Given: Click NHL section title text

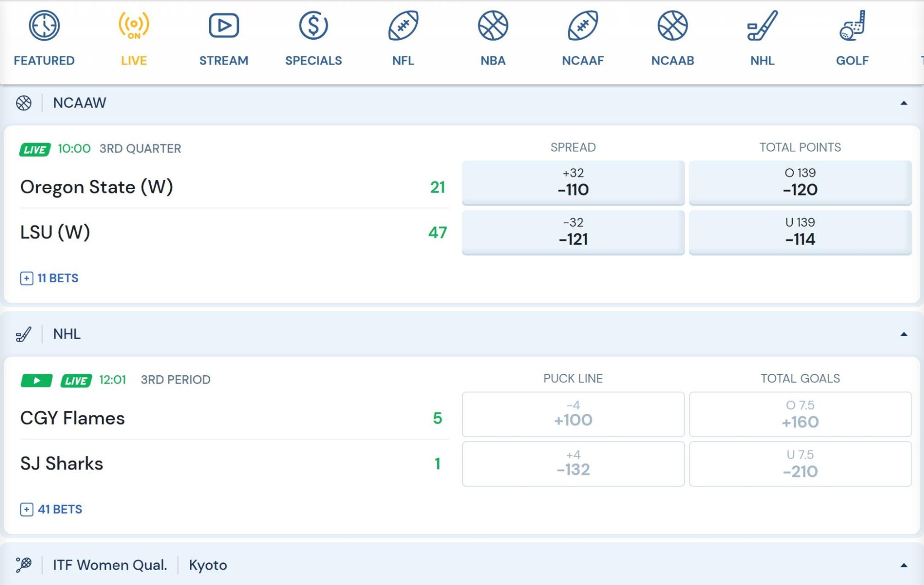Looking at the screenshot, I should (67, 334).
